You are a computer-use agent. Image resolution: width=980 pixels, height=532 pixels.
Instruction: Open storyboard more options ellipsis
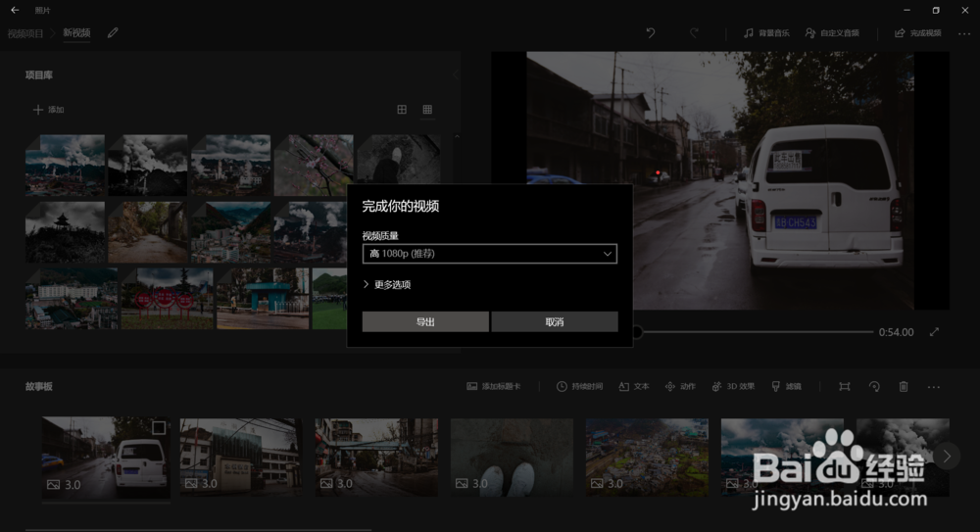point(934,388)
